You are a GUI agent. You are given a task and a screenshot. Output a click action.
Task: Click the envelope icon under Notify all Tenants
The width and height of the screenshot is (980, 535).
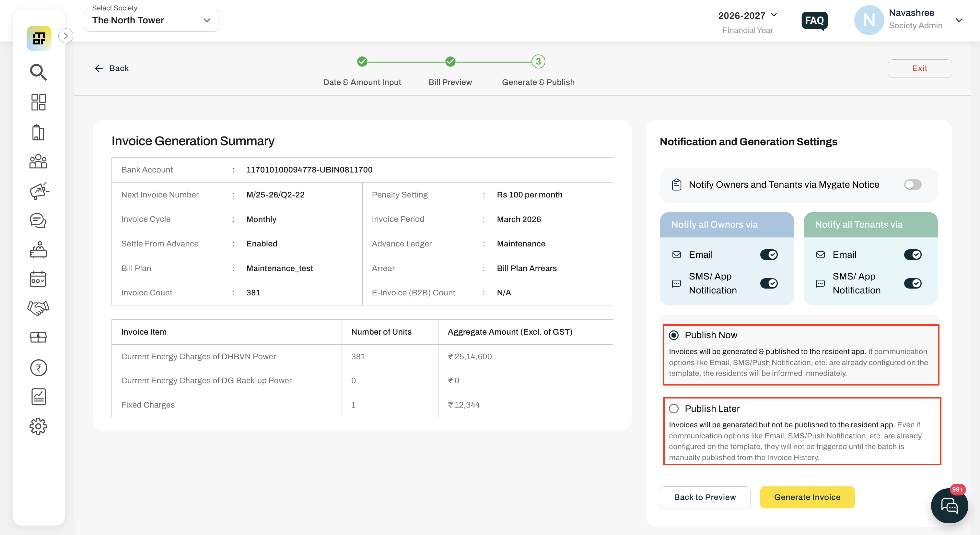(820, 255)
